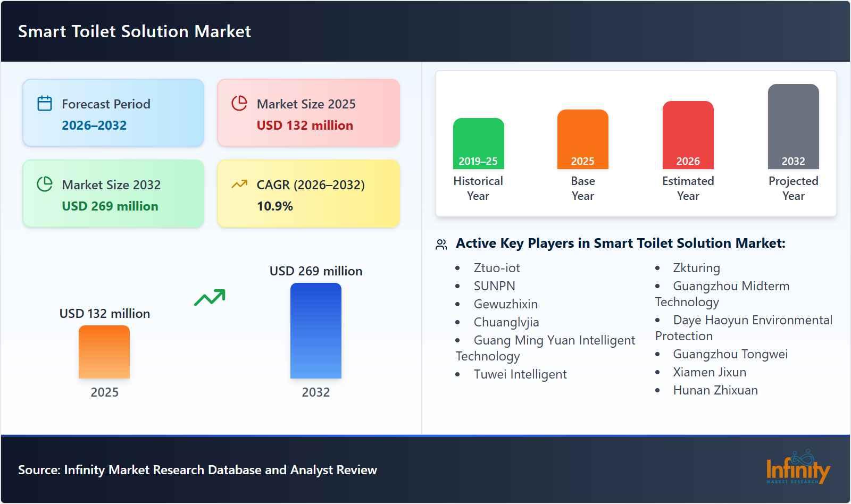Image resolution: width=851 pixels, height=504 pixels.
Task: Select the Market Size 2025 card
Action: click(x=308, y=113)
